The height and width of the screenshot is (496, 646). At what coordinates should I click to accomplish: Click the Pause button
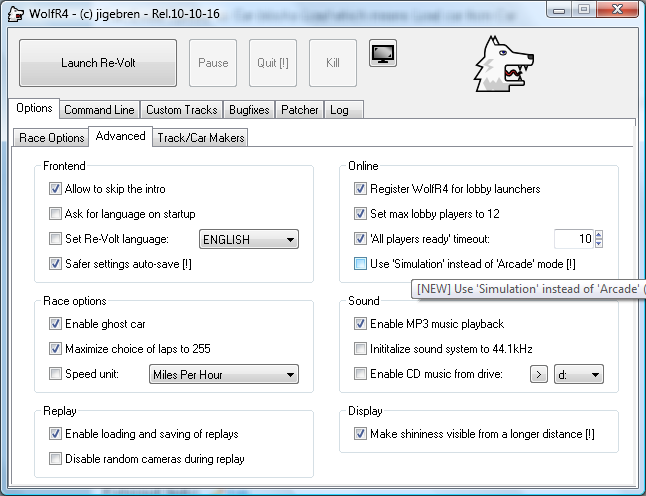click(213, 63)
